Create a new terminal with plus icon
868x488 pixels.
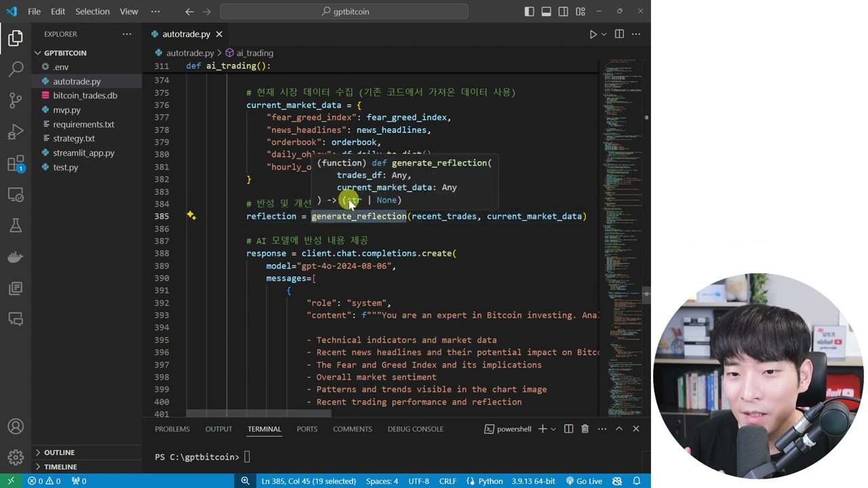pos(542,429)
